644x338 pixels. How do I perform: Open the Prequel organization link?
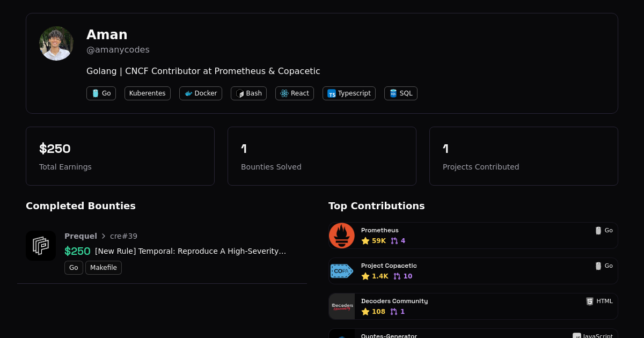80,236
